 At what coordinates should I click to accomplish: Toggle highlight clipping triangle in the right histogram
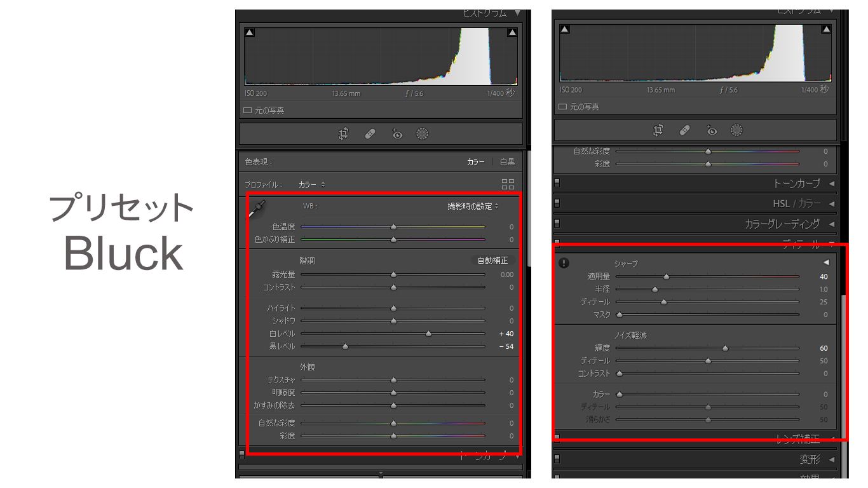(x=825, y=29)
